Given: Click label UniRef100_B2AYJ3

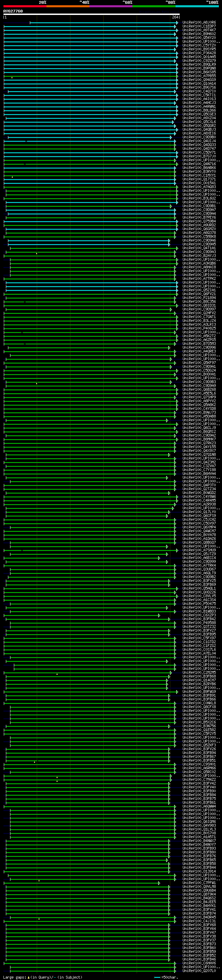Looking at the screenshot, I should click(x=199, y=256).
